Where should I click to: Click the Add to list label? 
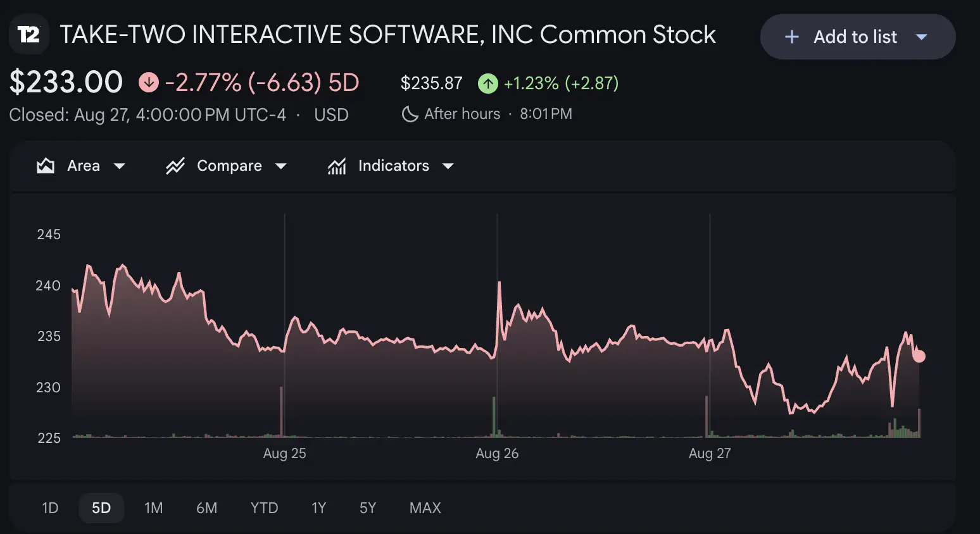855,37
